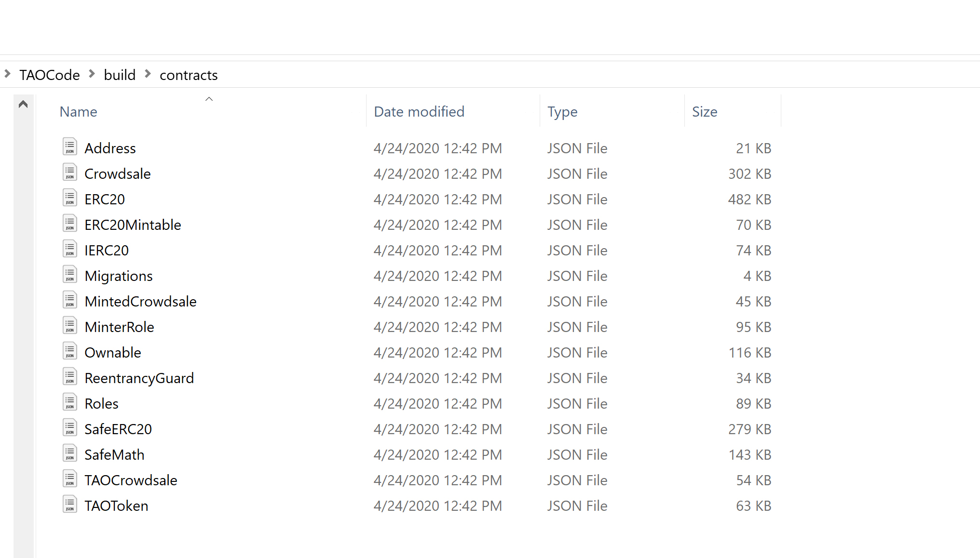Click the Roles JSON file icon
Image resolution: width=980 pixels, height=558 pixels.
(x=70, y=402)
